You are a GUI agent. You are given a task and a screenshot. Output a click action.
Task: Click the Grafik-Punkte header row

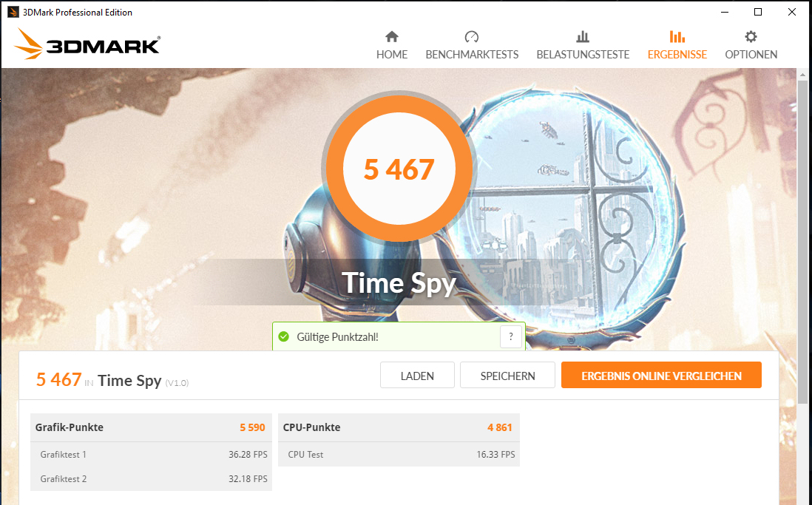point(151,427)
